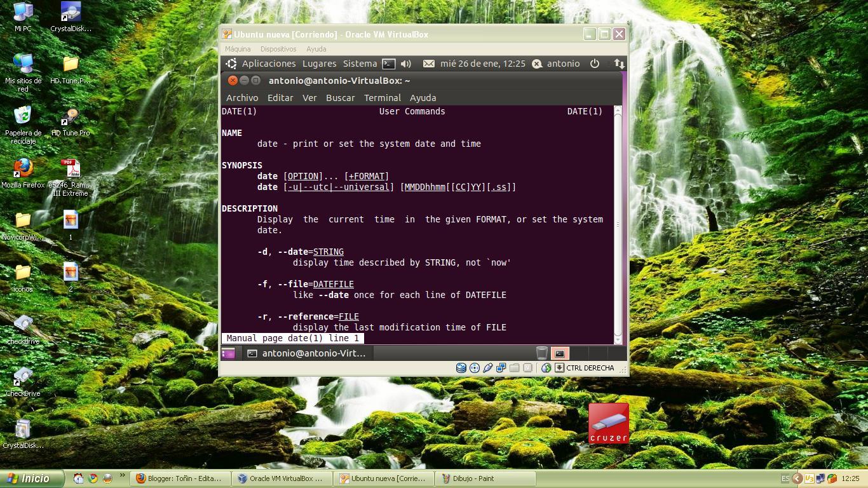Click the ES language indicator in tray
The width and height of the screenshot is (868, 488).
tap(785, 478)
